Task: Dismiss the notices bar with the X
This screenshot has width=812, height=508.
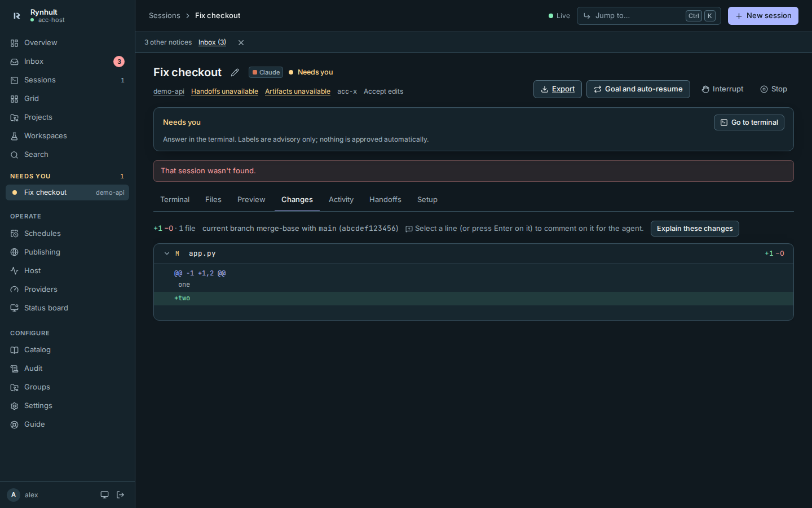Action: [x=241, y=43]
